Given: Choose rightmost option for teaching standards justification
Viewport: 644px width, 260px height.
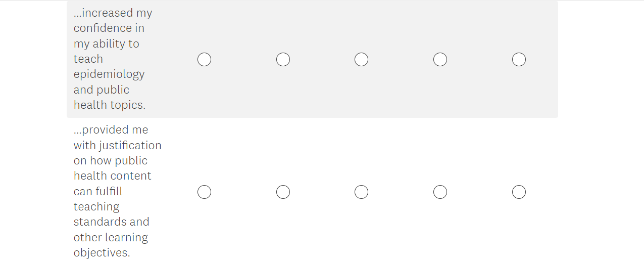Looking at the screenshot, I should tap(519, 192).
